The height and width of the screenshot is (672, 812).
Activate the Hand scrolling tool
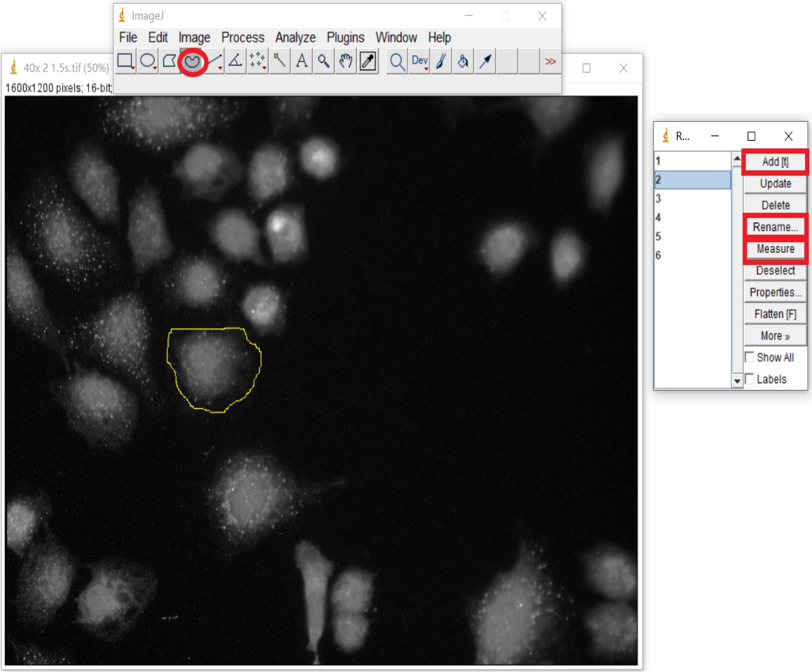pyautogui.click(x=346, y=61)
